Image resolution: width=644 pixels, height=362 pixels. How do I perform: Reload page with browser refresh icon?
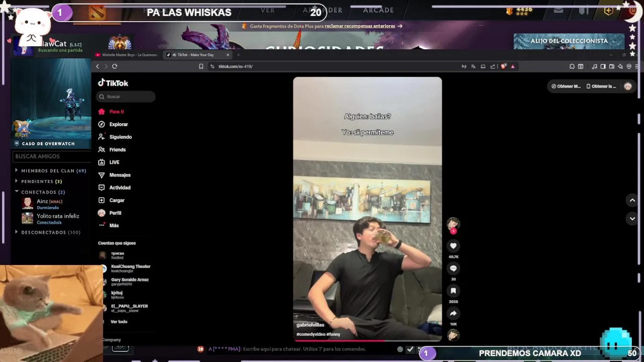[115, 66]
